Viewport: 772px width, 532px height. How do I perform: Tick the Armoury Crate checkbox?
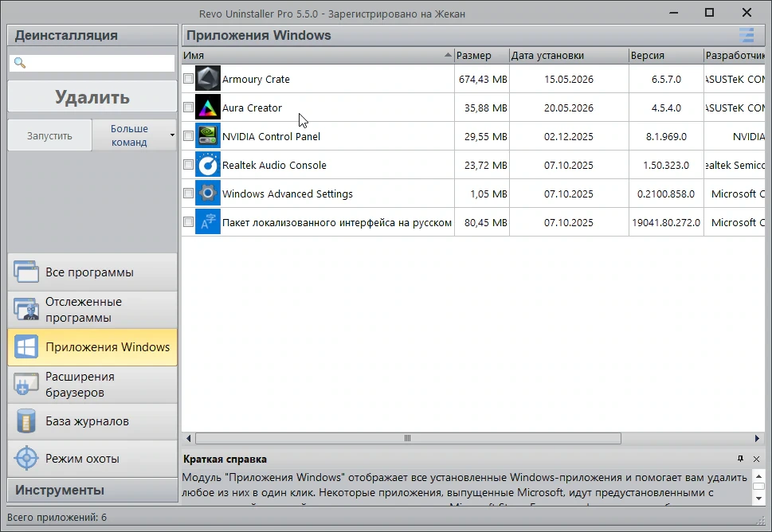(189, 79)
